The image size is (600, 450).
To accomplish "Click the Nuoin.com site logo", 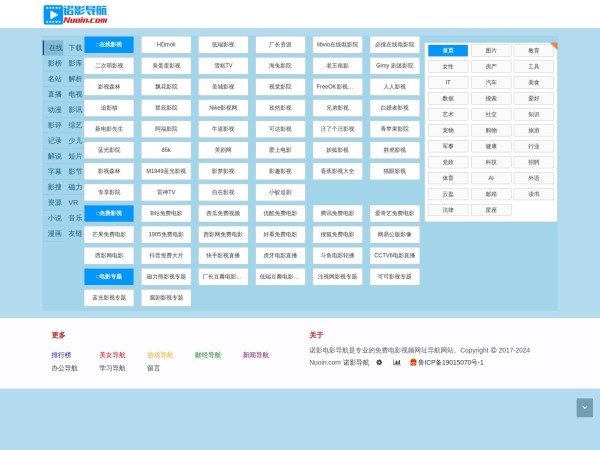I will tap(76, 15).
